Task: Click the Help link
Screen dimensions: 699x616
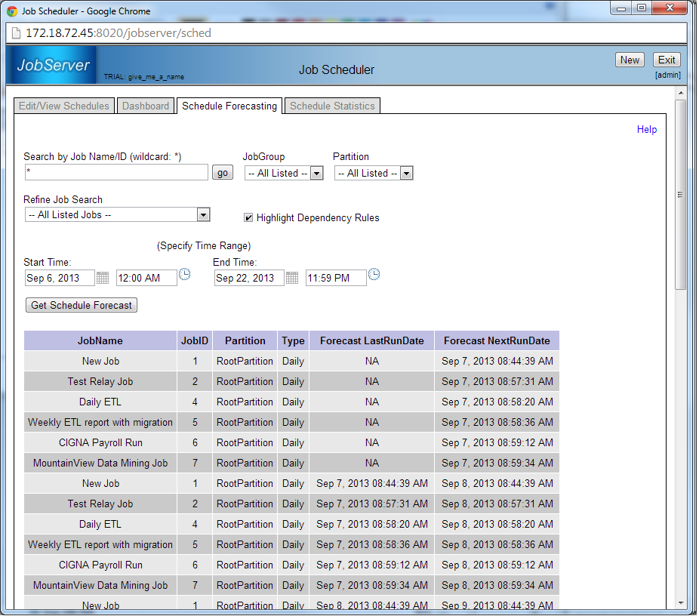Action: pyautogui.click(x=646, y=129)
